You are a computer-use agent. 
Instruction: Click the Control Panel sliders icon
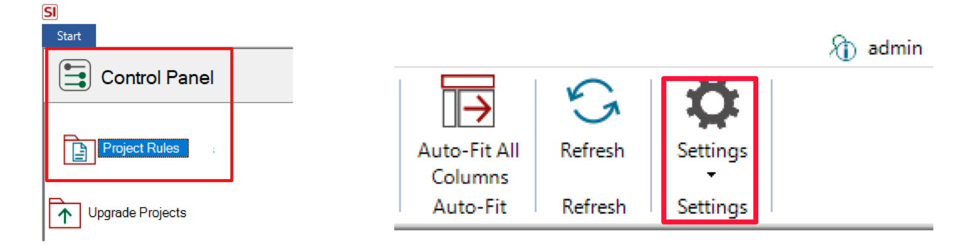pos(75,77)
